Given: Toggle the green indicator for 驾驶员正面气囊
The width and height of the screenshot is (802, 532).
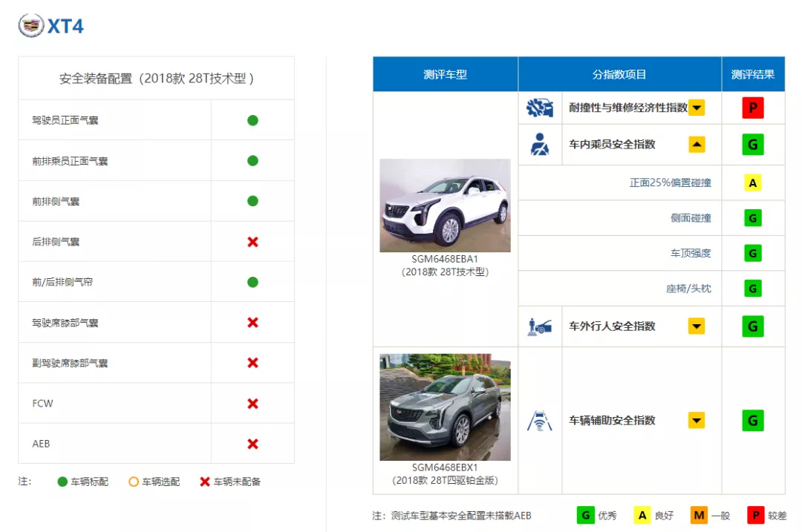Looking at the screenshot, I should (x=252, y=119).
